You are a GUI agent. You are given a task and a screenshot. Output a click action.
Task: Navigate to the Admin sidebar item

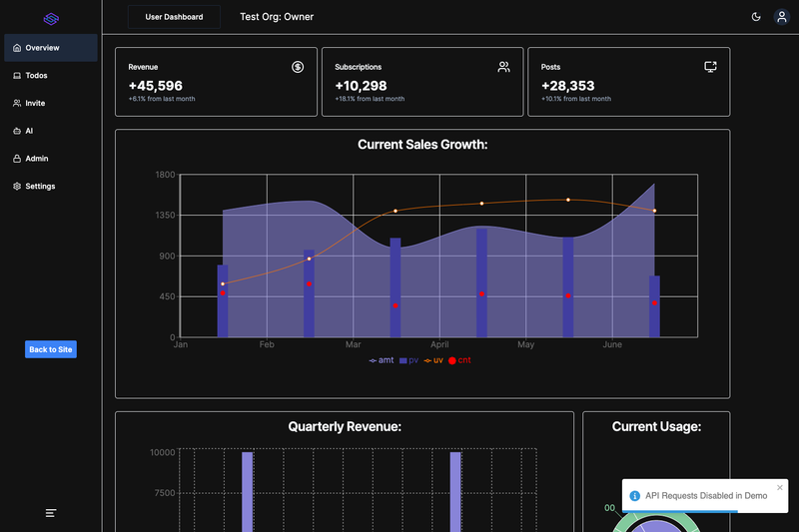click(51, 159)
